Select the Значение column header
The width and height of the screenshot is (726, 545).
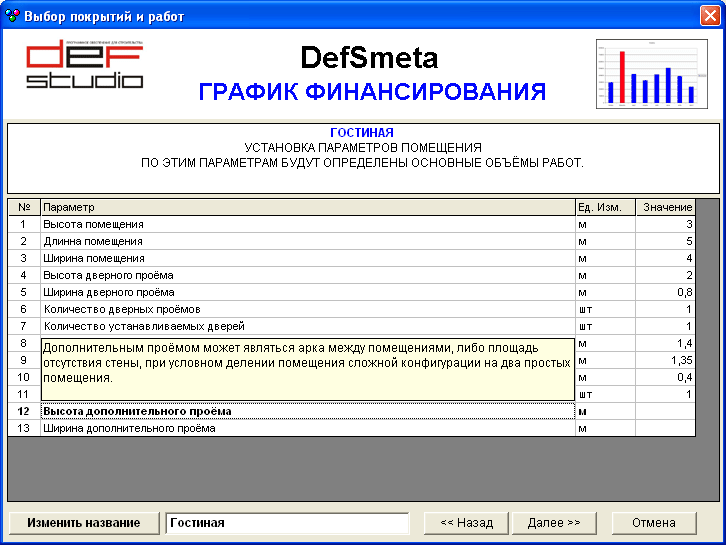pos(665,207)
